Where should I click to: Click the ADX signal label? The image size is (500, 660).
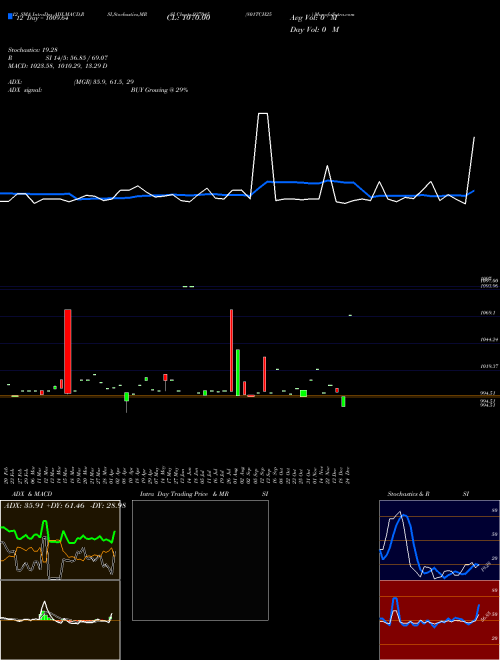click(x=25, y=90)
